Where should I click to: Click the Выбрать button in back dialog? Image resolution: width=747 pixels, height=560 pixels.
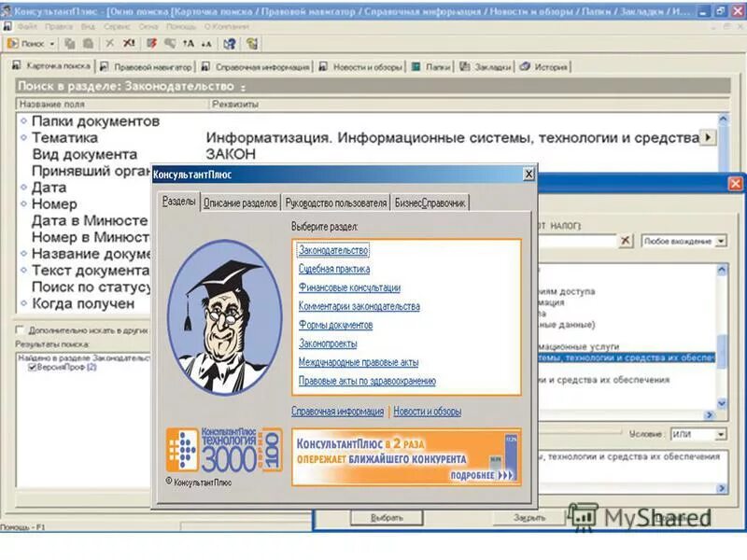coord(387,518)
